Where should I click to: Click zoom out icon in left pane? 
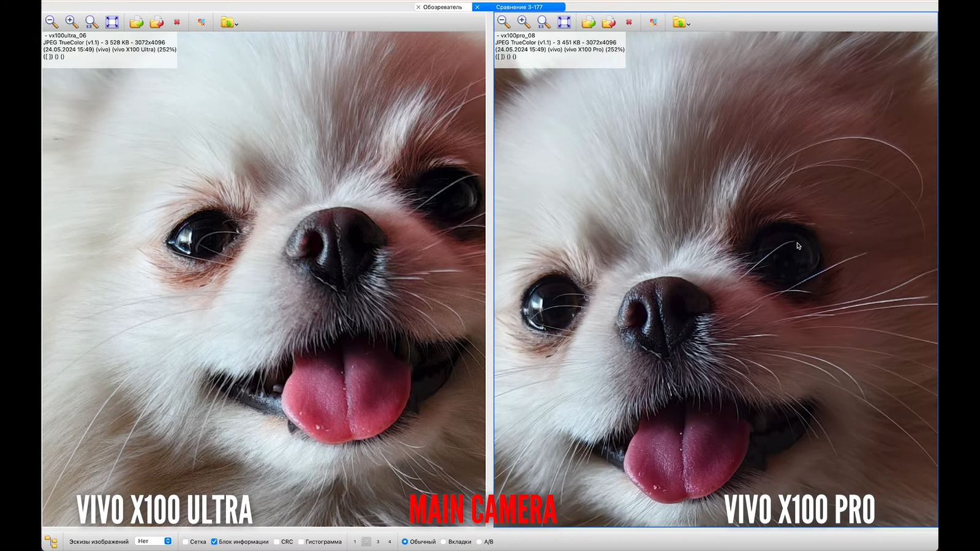(51, 22)
